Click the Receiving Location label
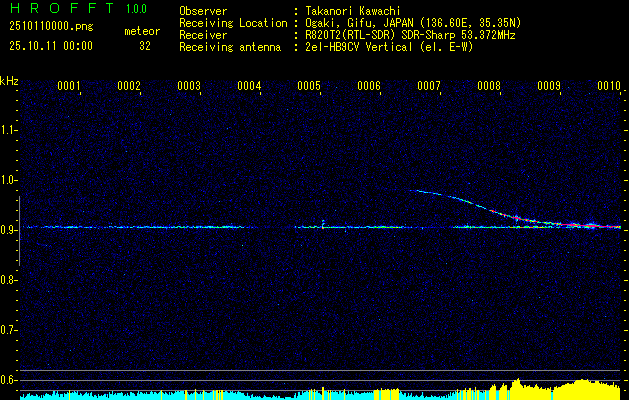629x400 pixels. (233, 23)
